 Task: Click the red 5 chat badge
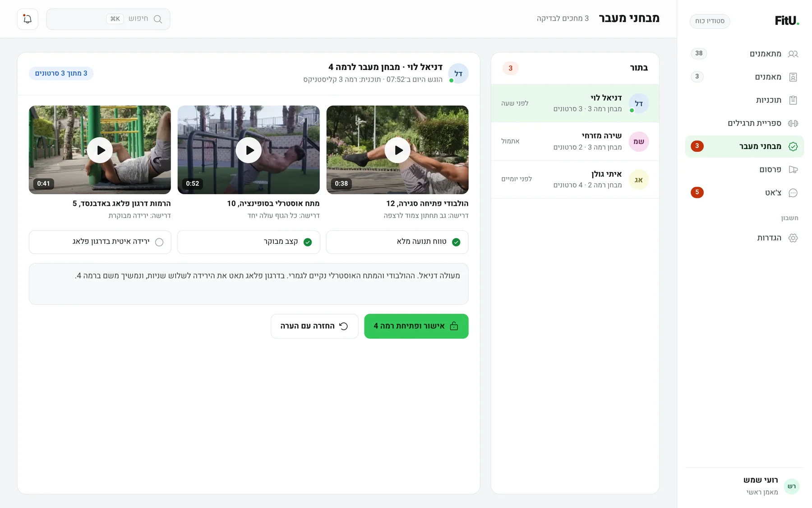coord(697,192)
